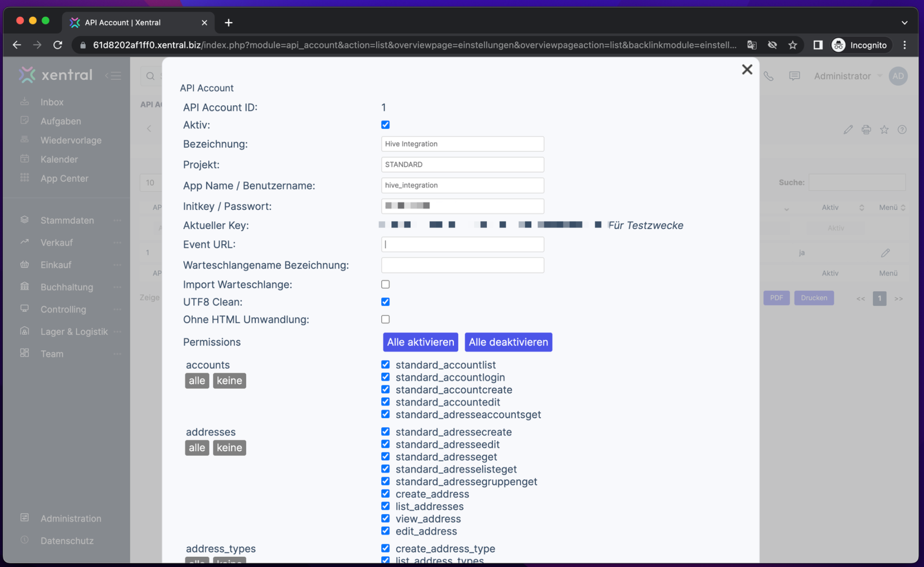The height and width of the screenshot is (567, 924).
Task: Click inside the Event URL input field
Action: point(462,244)
